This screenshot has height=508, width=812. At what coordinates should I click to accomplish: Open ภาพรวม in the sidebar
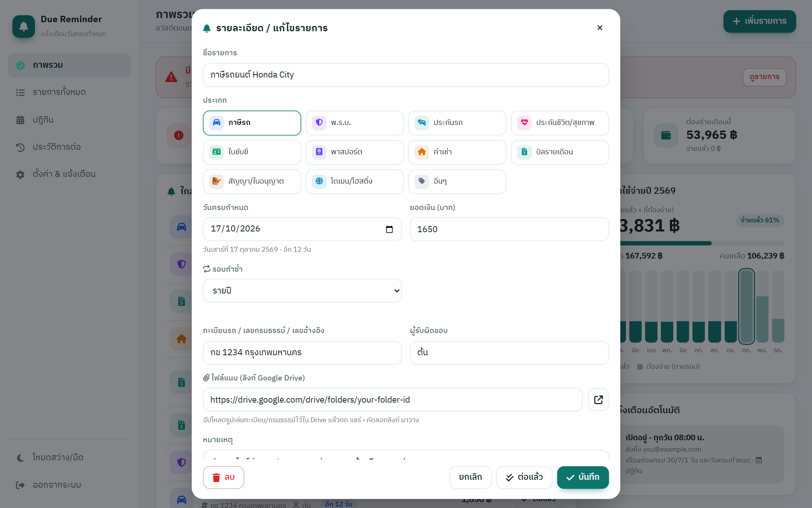pyautogui.click(x=70, y=65)
